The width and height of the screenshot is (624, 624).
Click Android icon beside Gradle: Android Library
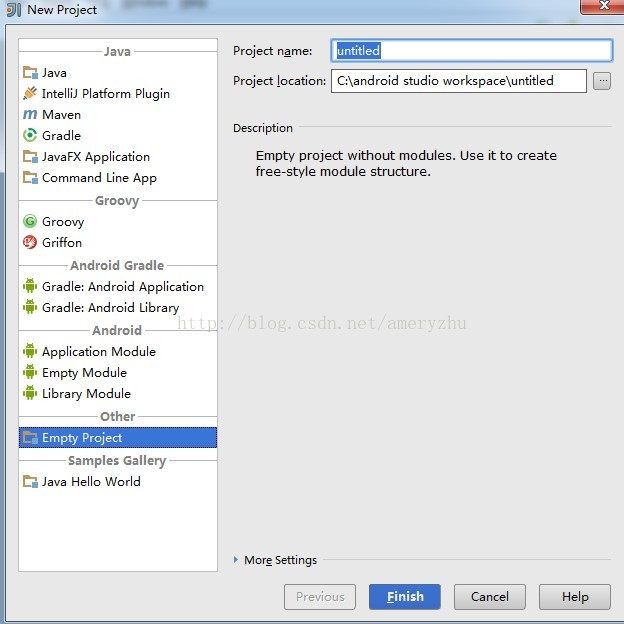click(30, 307)
